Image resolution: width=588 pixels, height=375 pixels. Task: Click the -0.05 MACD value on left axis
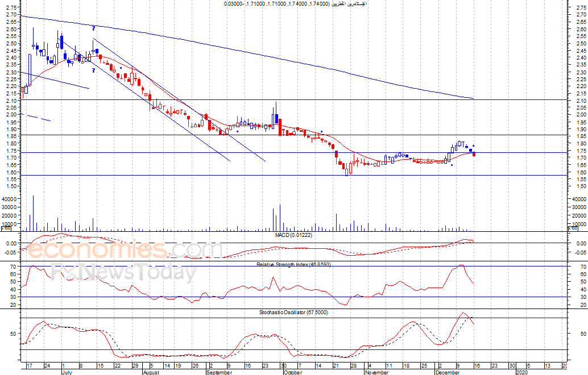point(10,252)
